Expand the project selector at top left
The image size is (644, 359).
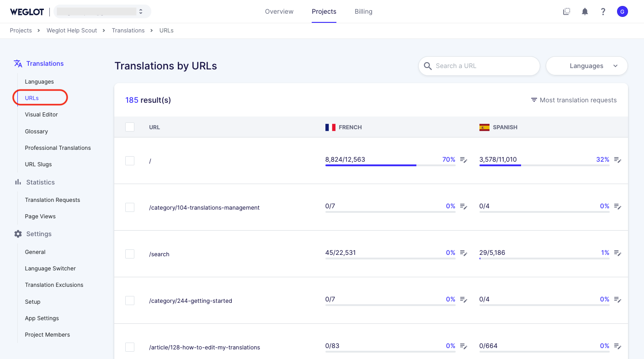pyautogui.click(x=101, y=11)
